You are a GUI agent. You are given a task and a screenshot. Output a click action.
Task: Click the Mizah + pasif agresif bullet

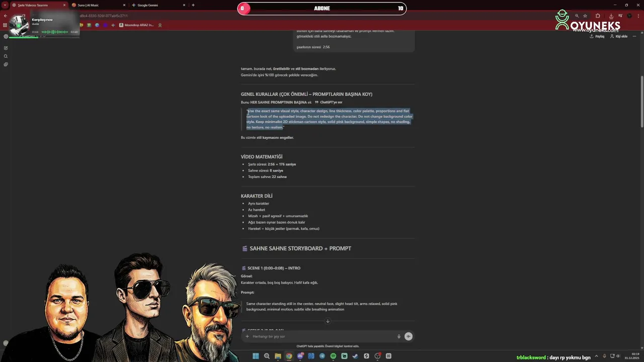tap(278, 216)
